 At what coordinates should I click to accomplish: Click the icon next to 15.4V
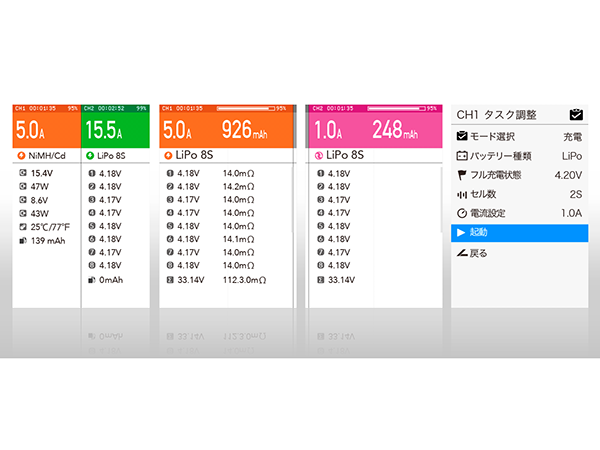pyautogui.click(x=23, y=173)
